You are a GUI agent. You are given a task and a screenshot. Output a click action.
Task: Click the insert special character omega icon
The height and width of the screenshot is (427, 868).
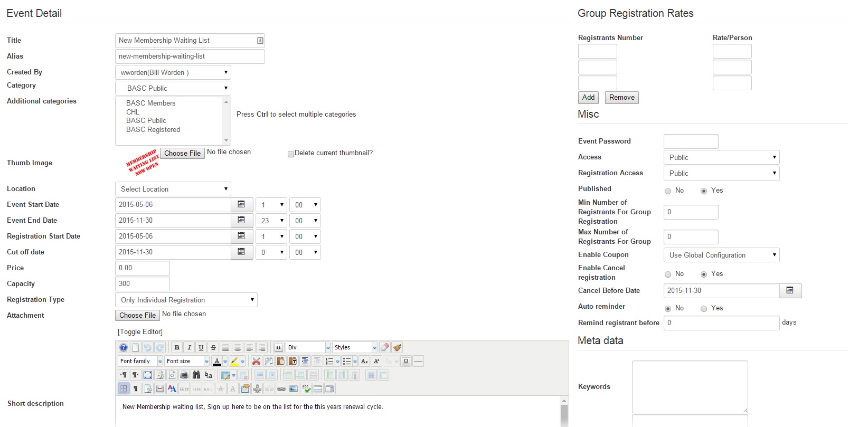click(405, 362)
